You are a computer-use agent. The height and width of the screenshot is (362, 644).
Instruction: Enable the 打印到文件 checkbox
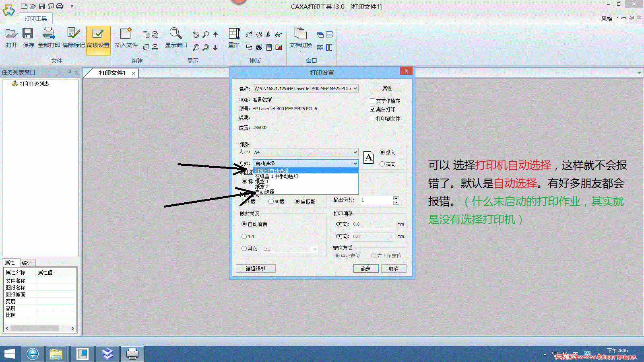coord(373,118)
